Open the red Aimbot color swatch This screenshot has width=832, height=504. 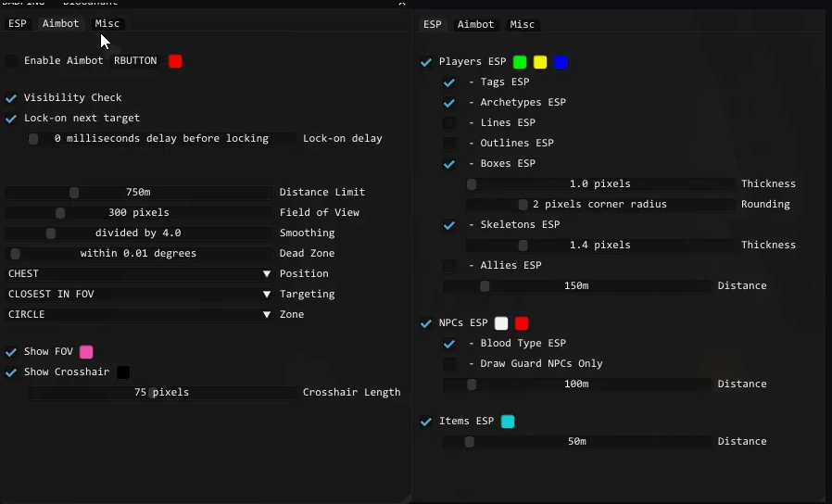pos(175,61)
